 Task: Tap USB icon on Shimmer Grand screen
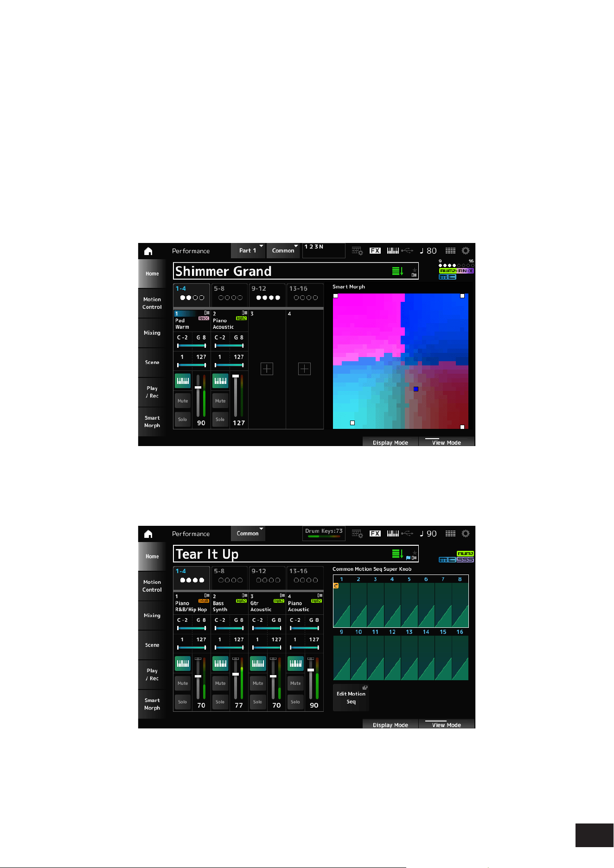[407, 250]
